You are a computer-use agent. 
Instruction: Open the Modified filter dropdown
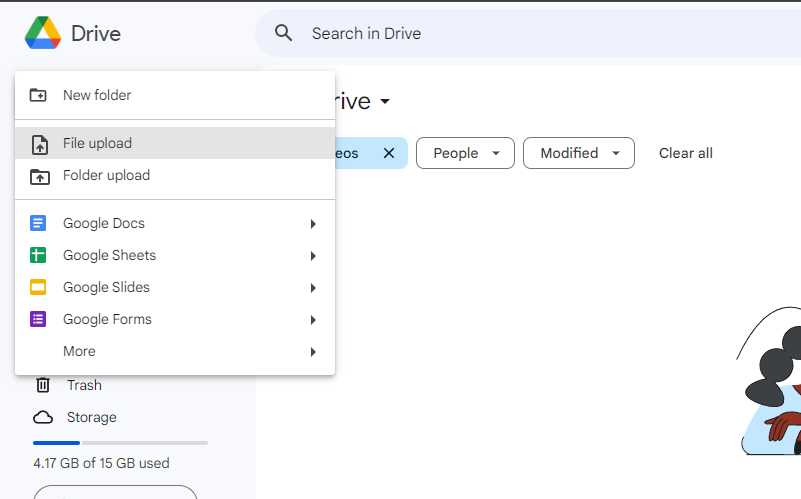pyautogui.click(x=579, y=153)
